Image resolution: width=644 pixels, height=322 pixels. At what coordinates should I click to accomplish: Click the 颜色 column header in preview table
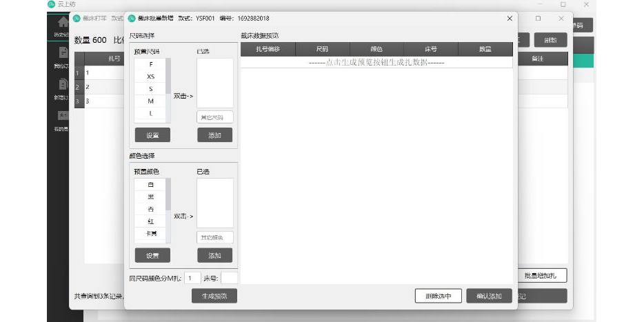376,50
